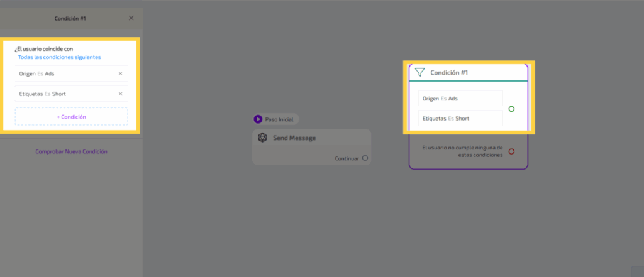Select the Send Message node title

coord(294,138)
